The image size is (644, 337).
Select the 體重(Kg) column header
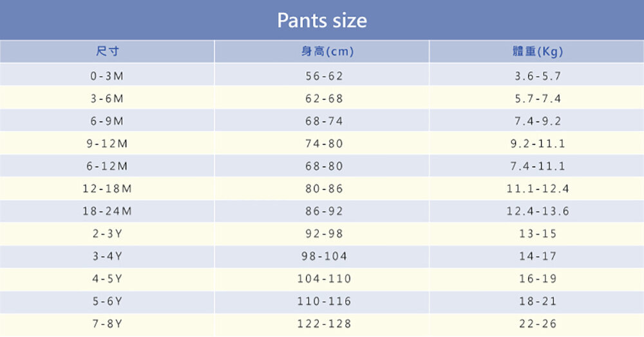click(537, 51)
